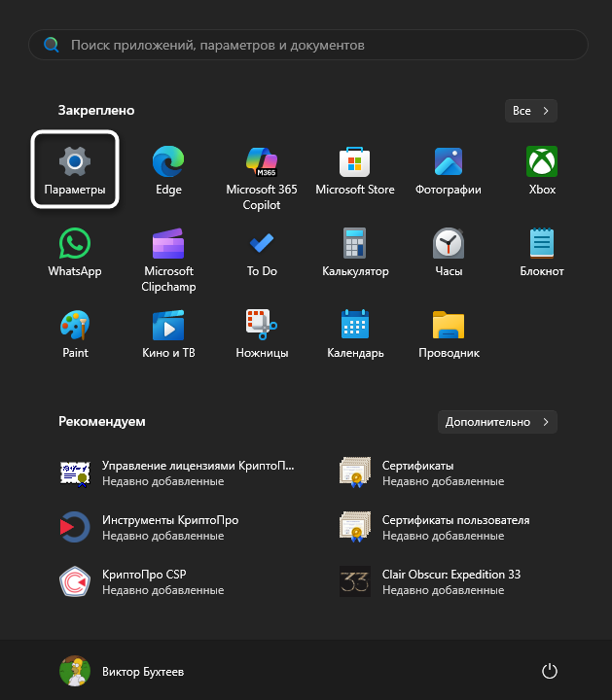Image resolution: width=612 pixels, height=700 pixels.
Task: Open the Фотографии app
Action: [449, 169]
